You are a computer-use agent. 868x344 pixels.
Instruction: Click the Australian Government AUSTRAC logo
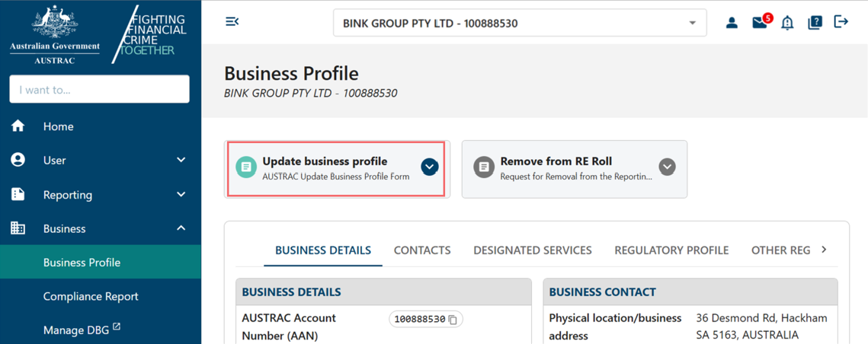point(55,34)
